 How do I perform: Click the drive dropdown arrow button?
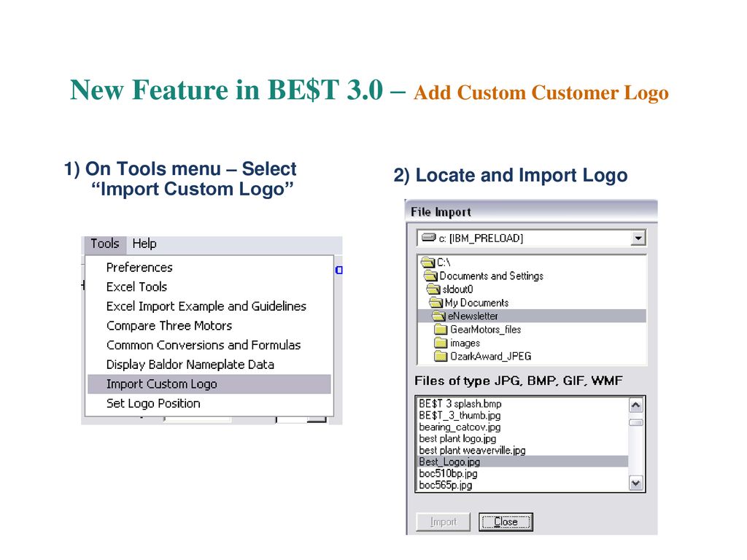click(638, 238)
